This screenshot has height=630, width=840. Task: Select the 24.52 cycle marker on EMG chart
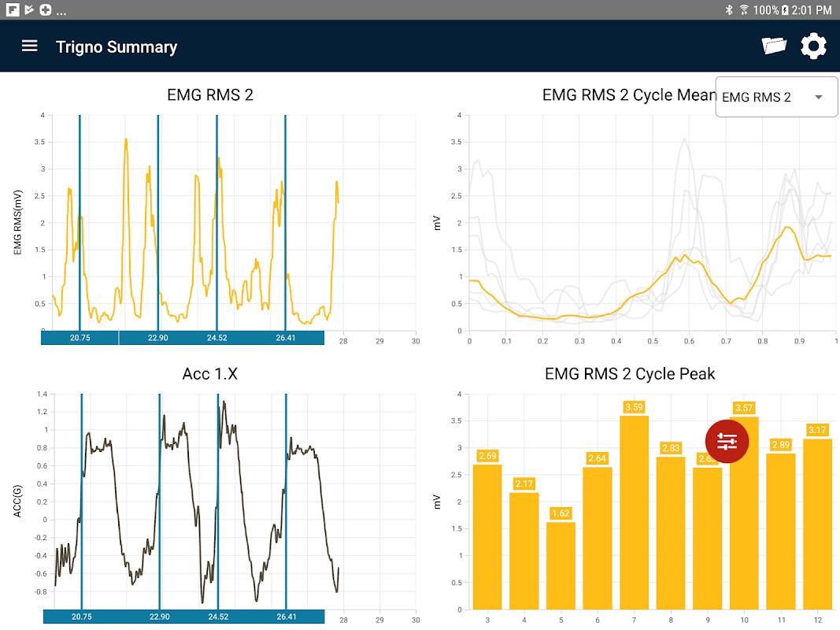(x=217, y=338)
